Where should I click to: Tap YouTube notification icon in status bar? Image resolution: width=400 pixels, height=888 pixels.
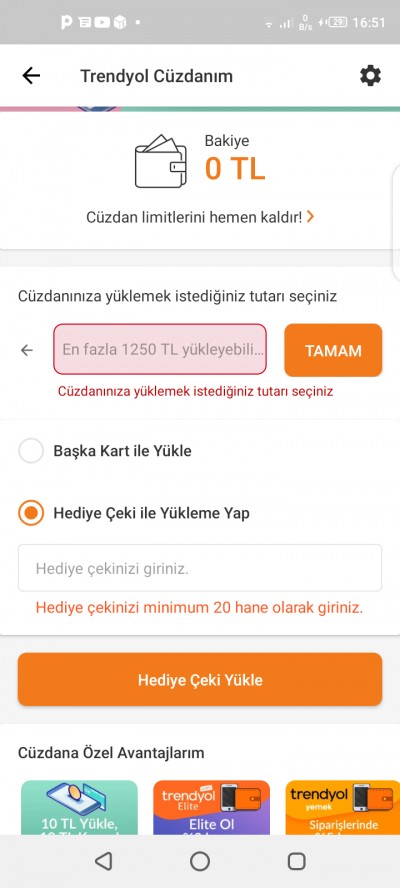point(103,23)
